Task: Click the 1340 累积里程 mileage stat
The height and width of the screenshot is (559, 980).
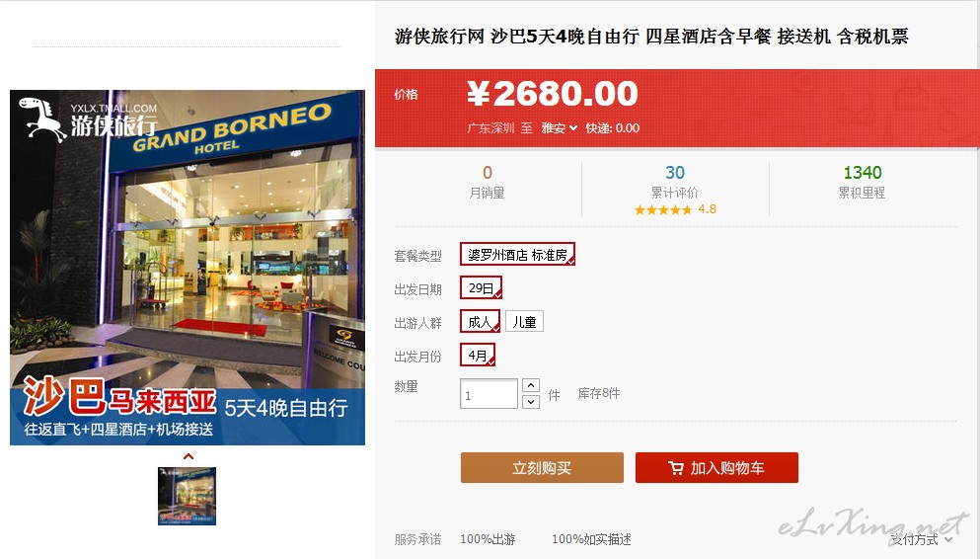Action: pyautogui.click(x=863, y=182)
